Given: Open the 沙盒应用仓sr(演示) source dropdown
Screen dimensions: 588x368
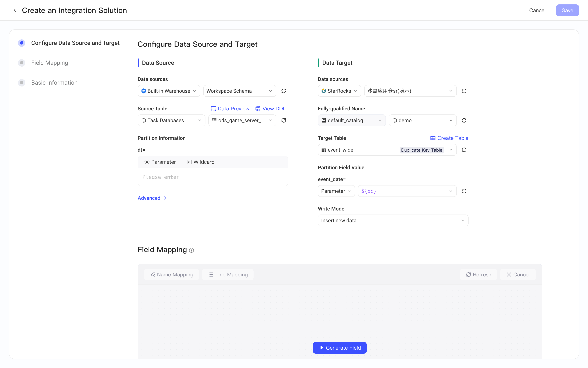Looking at the screenshot, I should (x=410, y=91).
